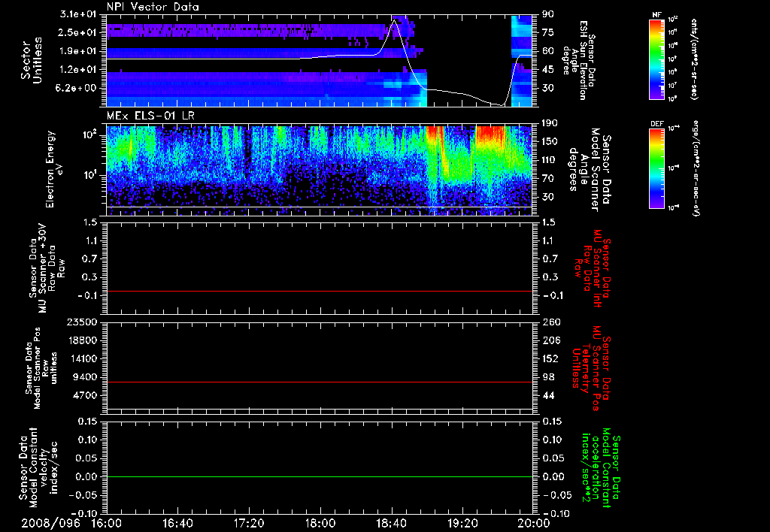Click the '150' scanner angle tick label
Screen dimensions: 770x532
point(550,142)
